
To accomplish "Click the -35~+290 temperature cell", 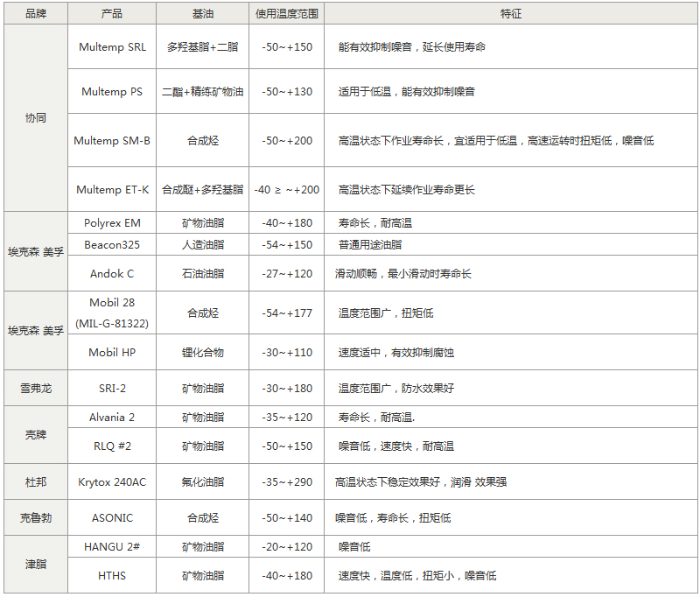I will (x=287, y=481).
